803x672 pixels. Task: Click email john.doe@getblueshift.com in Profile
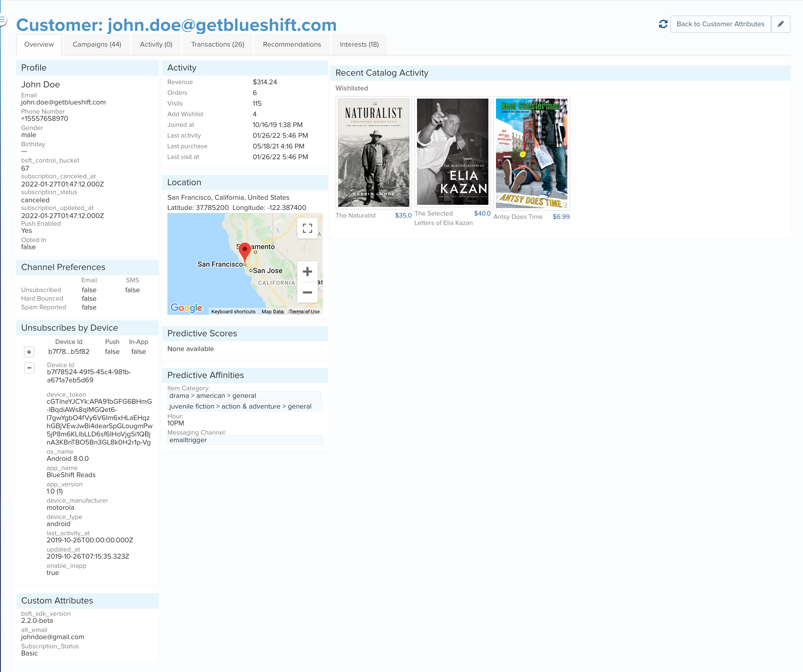63,102
